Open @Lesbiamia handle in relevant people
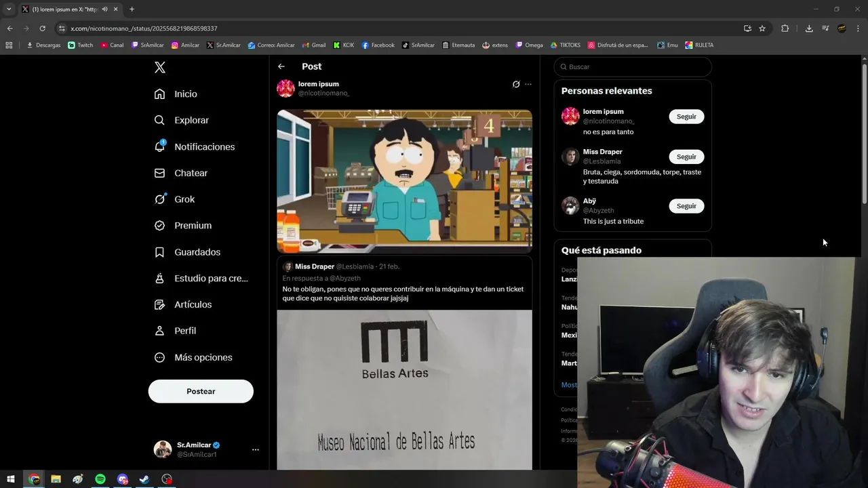This screenshot has width=868, height=488. (x=601, y=161)
